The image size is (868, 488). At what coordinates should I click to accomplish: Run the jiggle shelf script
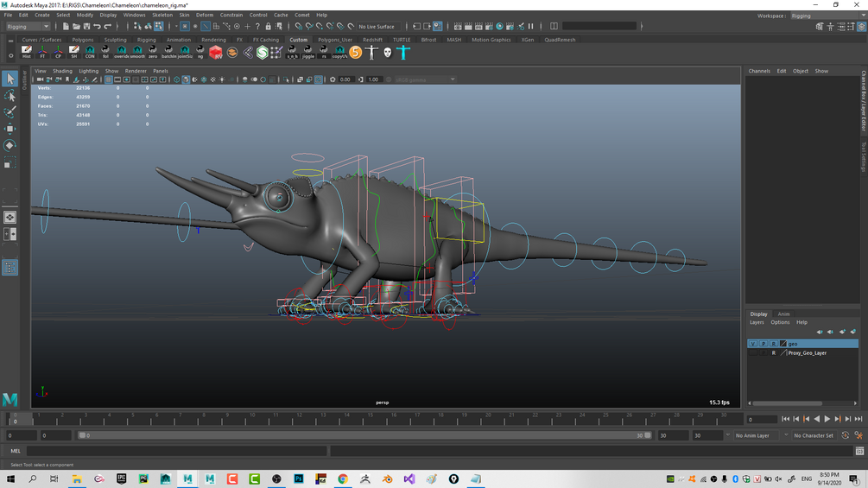[x=308, y=53]
